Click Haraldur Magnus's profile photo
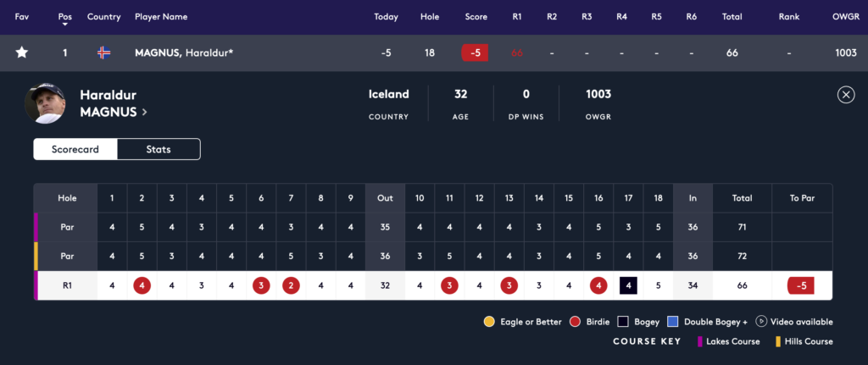This screenshot has width=868, height=365. tap(46, 103)
